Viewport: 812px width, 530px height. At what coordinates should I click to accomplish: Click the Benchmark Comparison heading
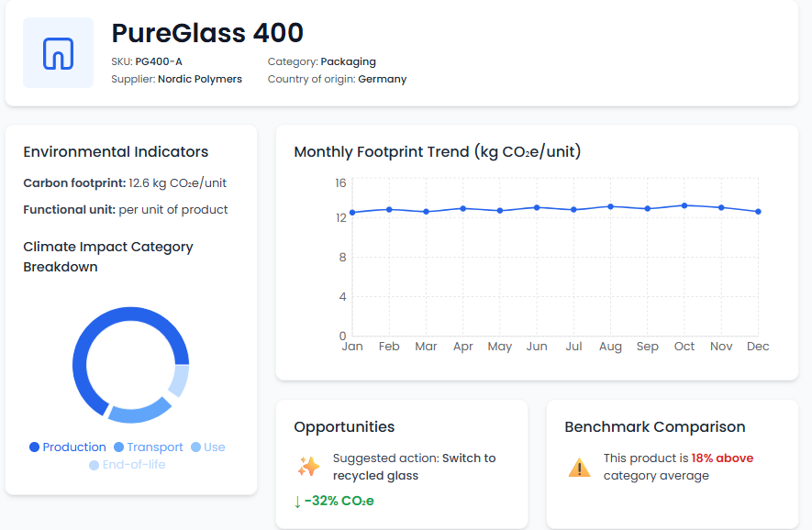coord(655,426)
